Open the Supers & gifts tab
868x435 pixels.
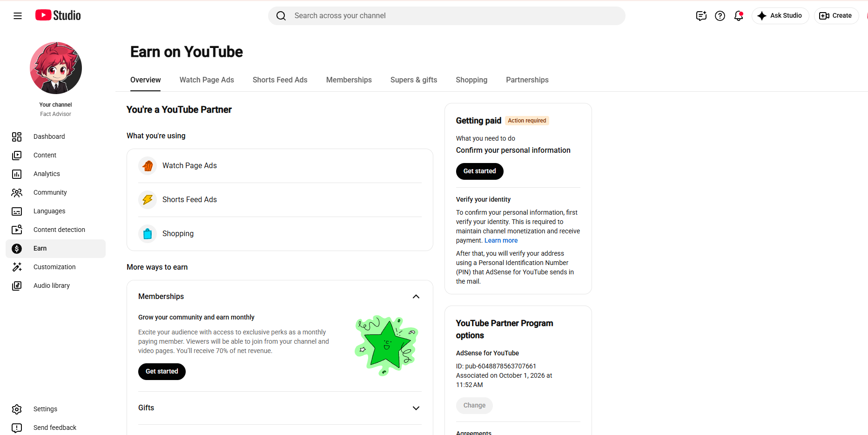[414, 80]
